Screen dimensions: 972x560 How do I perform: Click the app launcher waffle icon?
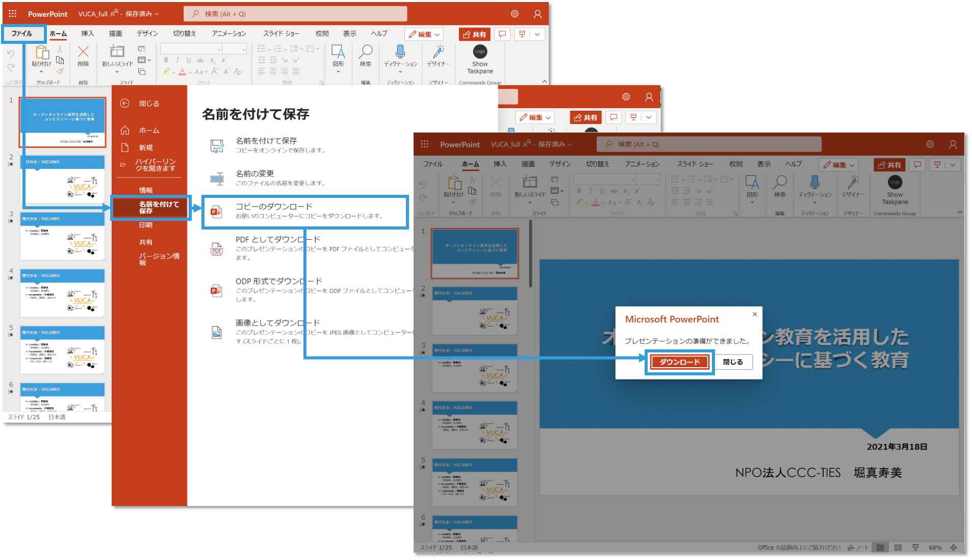pyautogui.click(x=12, y=14)
